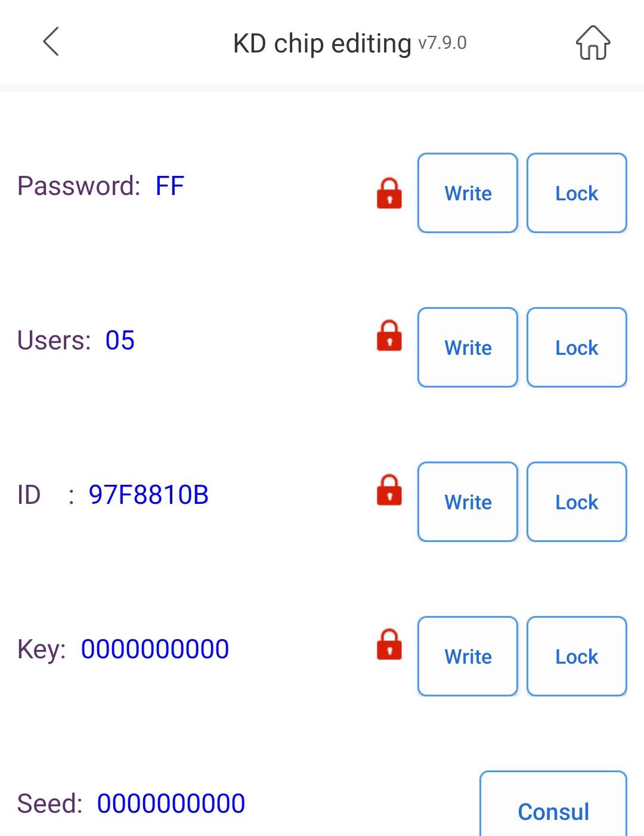Write the ID 97F8810B
This screenshot has width=644, height=836.
[x=468, y=502]
